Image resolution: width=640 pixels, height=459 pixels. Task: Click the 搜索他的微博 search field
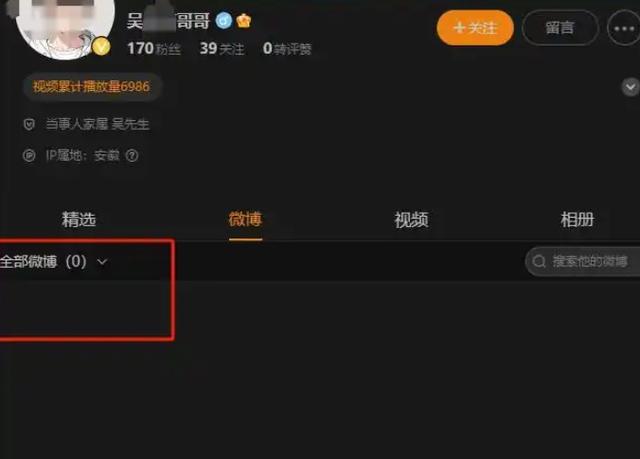click(x=582, y=261)
